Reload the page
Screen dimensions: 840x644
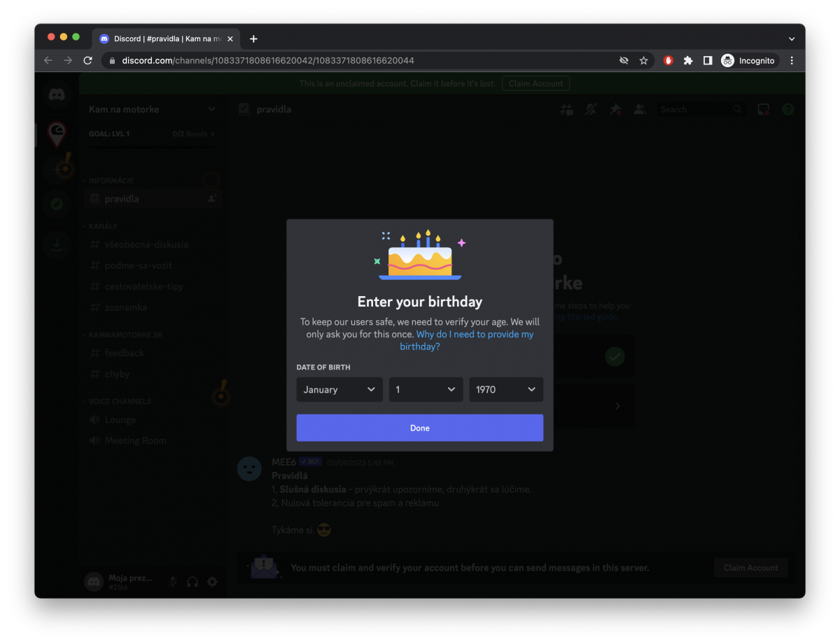(x=87, y=61)
